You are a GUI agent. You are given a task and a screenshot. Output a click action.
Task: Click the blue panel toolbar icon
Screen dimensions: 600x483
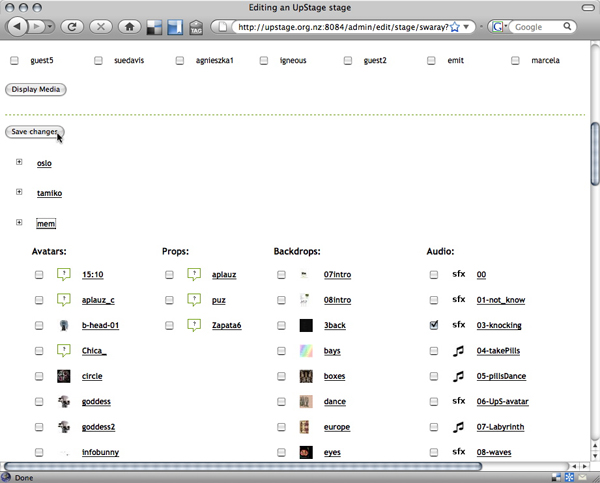point(175,28)
